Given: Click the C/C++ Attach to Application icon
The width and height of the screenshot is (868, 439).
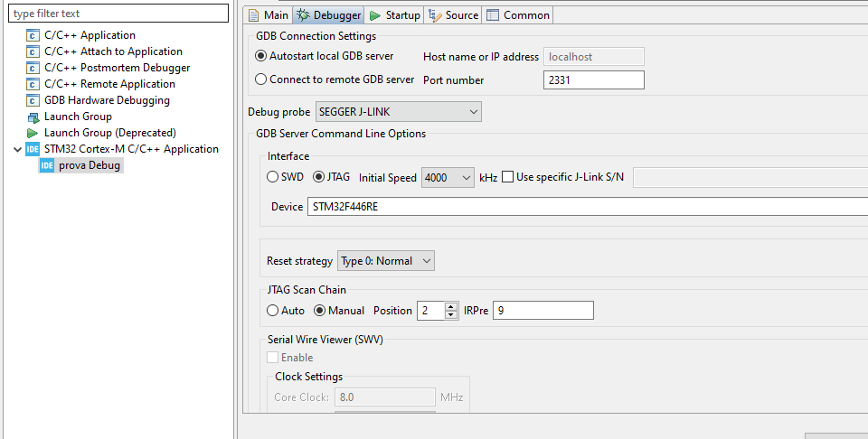Looking at the screenshot, I should point(33,51).
